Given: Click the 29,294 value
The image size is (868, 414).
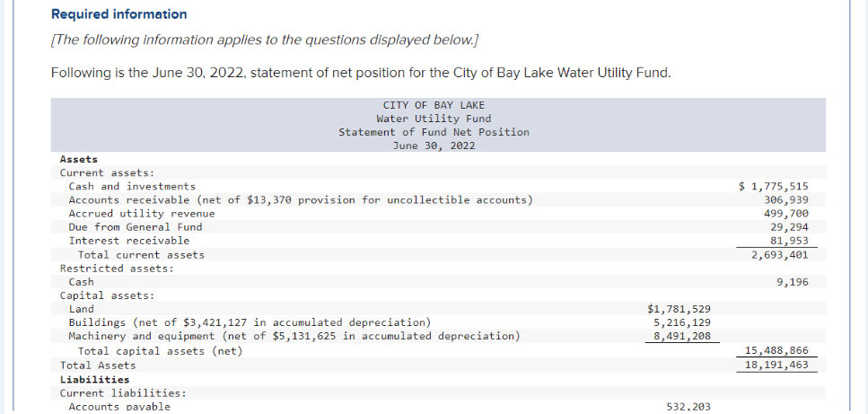Looking at the screenshot, I should (789, 227).
